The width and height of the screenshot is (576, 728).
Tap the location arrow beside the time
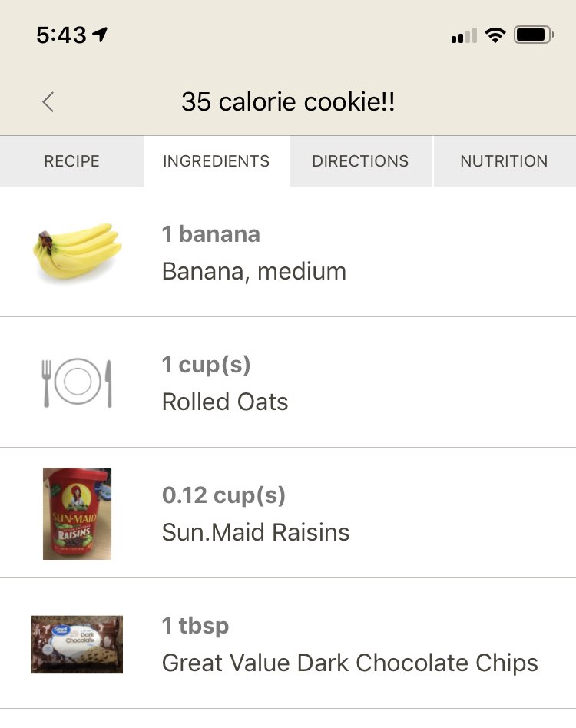(x=100, y=35)
